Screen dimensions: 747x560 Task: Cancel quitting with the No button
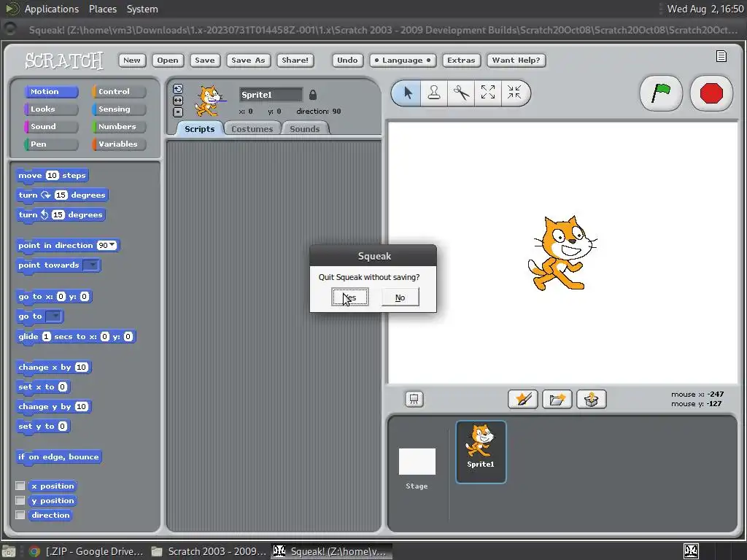click(400, 297)
